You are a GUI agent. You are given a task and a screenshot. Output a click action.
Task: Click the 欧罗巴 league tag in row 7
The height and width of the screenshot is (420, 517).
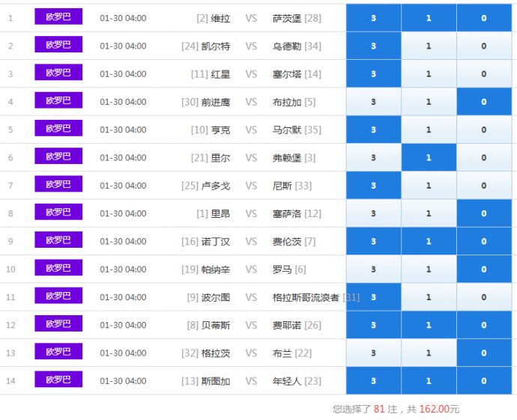tap(58, 184)
